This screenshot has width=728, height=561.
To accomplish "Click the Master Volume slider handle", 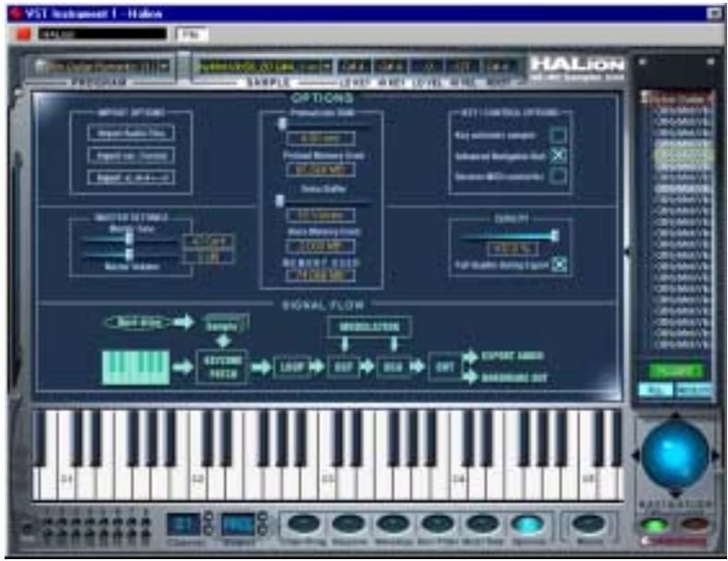I will coord(130,255).
